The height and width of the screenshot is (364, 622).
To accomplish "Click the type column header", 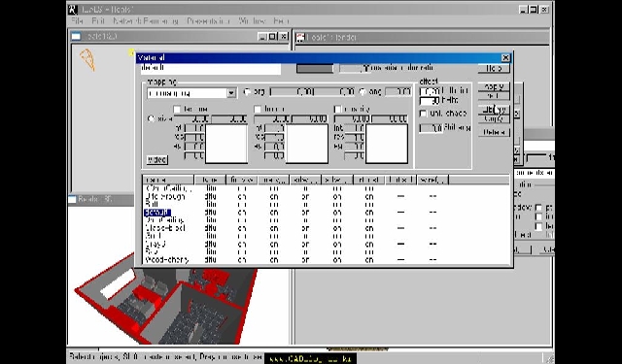I will coord(210,181).
